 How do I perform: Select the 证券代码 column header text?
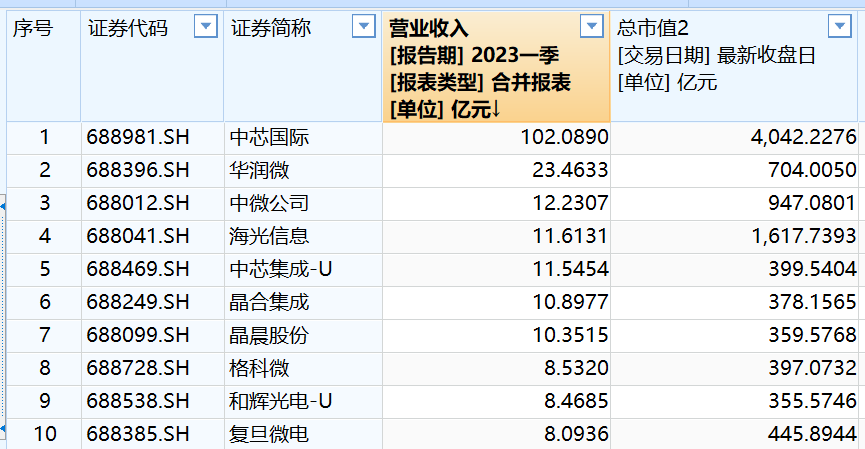(127, 28)
